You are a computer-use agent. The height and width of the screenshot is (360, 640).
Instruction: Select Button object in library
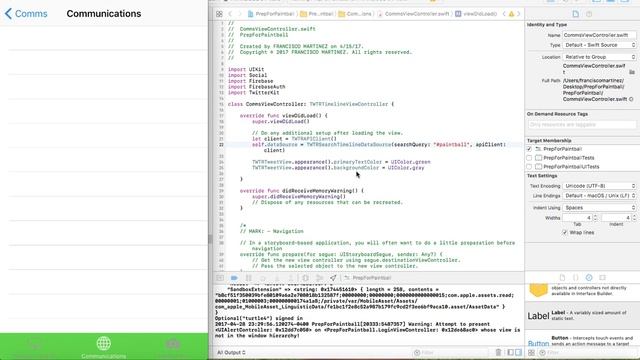point(582,341)
